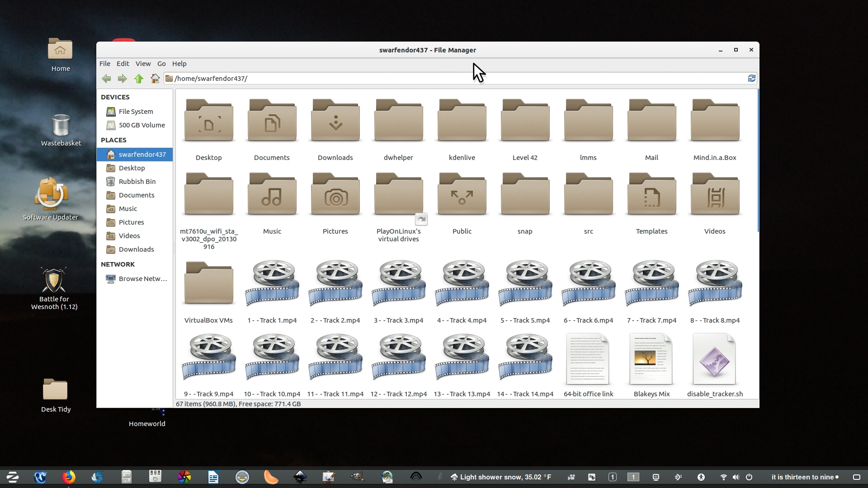Launch Firefox from the taskbar
The width and height of the screenshot is (868, 488).
click(x=69, y=477)
